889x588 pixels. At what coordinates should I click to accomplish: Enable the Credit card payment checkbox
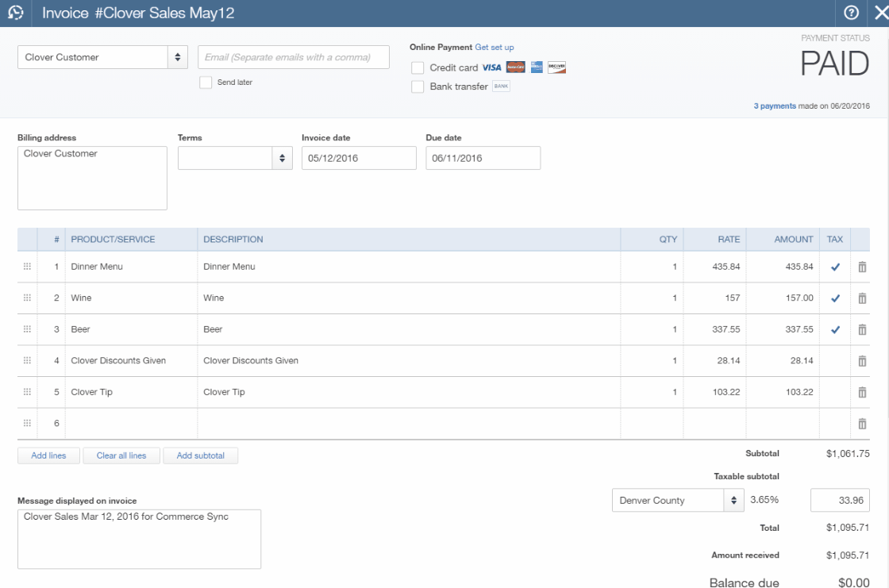tap(416, 67)
